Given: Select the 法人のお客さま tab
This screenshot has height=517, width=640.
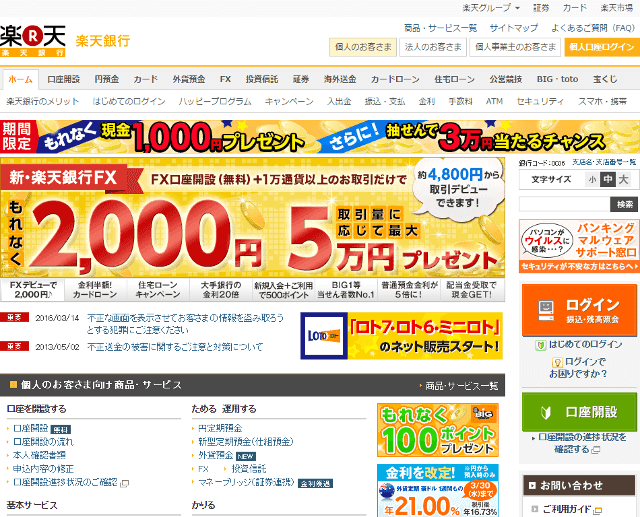Looking at the screenshot, I should click(x=433, y=47).
